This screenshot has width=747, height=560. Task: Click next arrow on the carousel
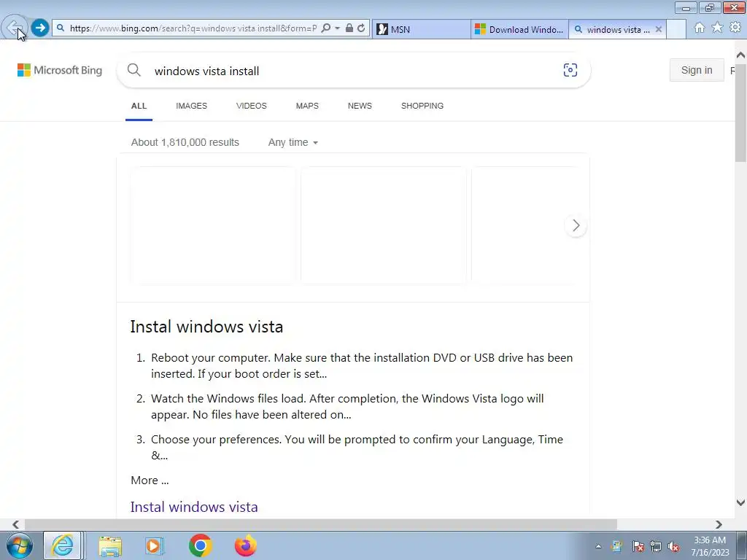coord(576,225)
